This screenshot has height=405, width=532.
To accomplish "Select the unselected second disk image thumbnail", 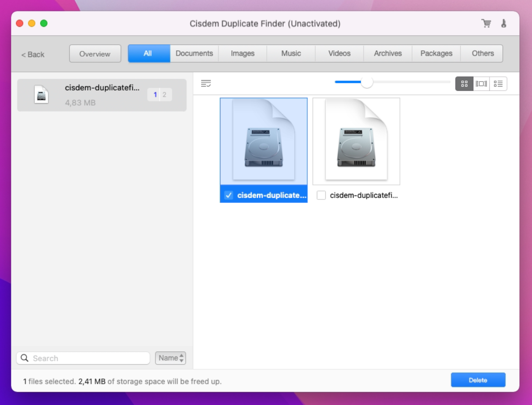I will [x=356, y=141].
